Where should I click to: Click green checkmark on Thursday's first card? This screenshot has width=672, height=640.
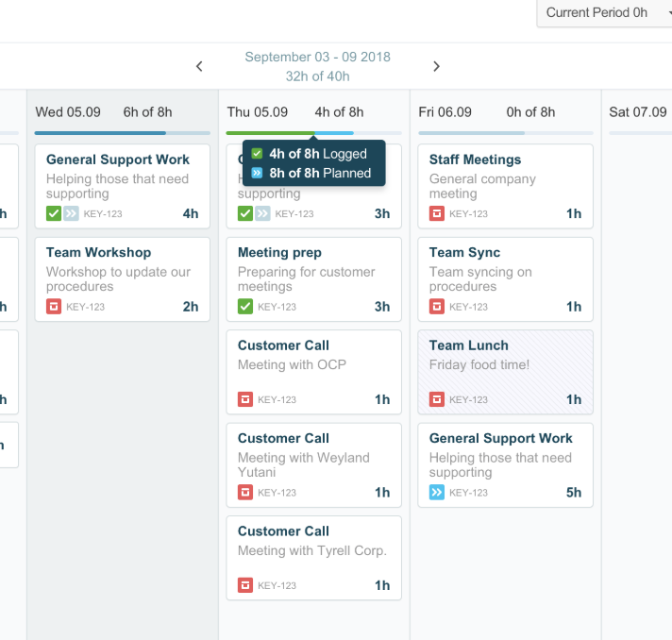[245, 213]
